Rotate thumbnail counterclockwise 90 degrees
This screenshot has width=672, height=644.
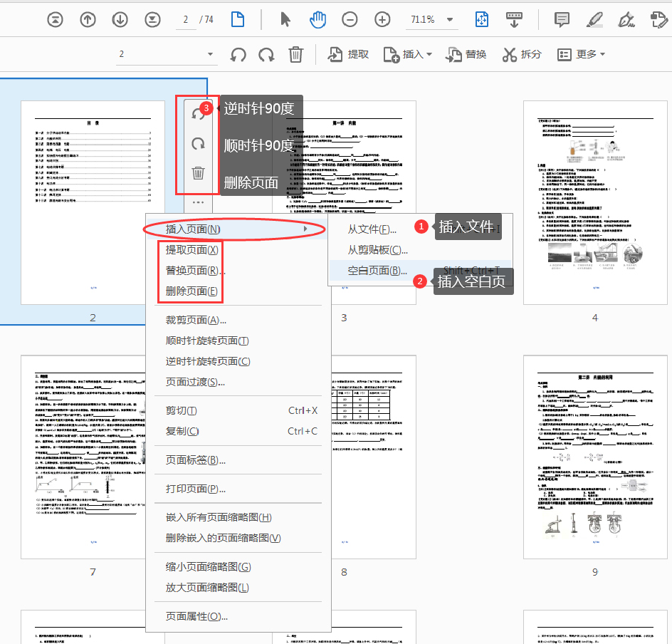198,113
